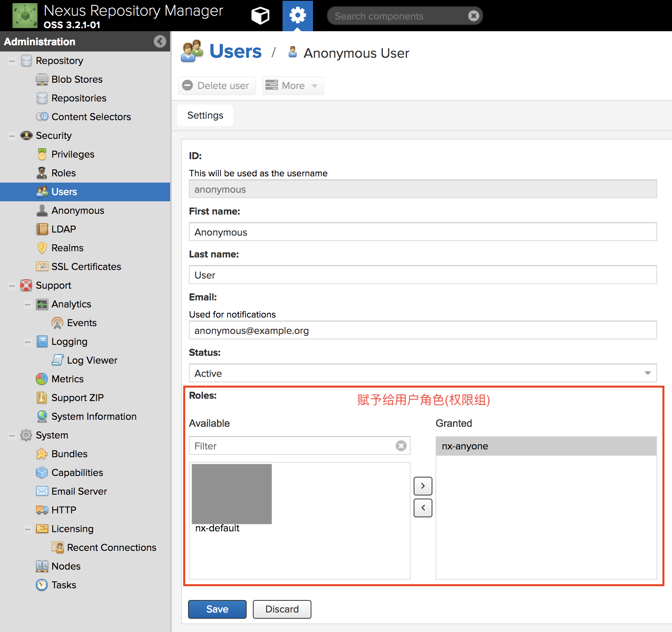The image size is (672, 632).
Task: Collapse the Analytics tree node
Action: (x=28, y=304)
